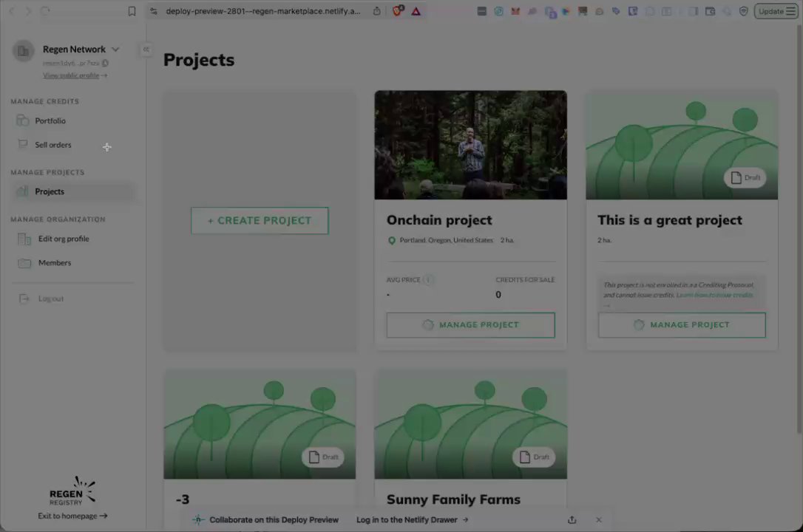Click the Onchain project location pin icon
Image resolution: width=803 pixels, height=532 pixels.
tap(392, 240)
